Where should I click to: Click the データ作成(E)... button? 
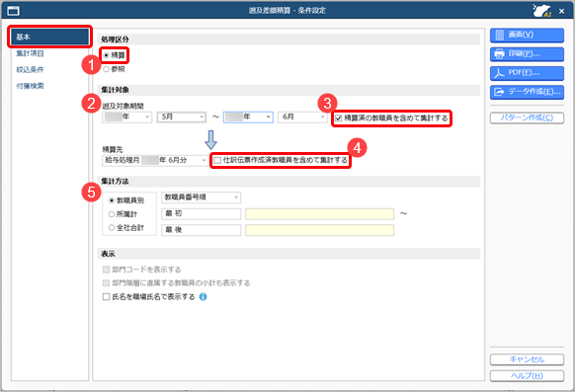[x=527, y=92]
